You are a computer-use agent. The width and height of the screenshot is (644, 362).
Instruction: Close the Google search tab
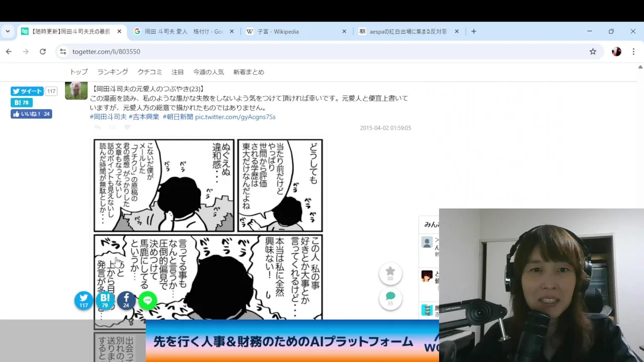pos(232,31)
